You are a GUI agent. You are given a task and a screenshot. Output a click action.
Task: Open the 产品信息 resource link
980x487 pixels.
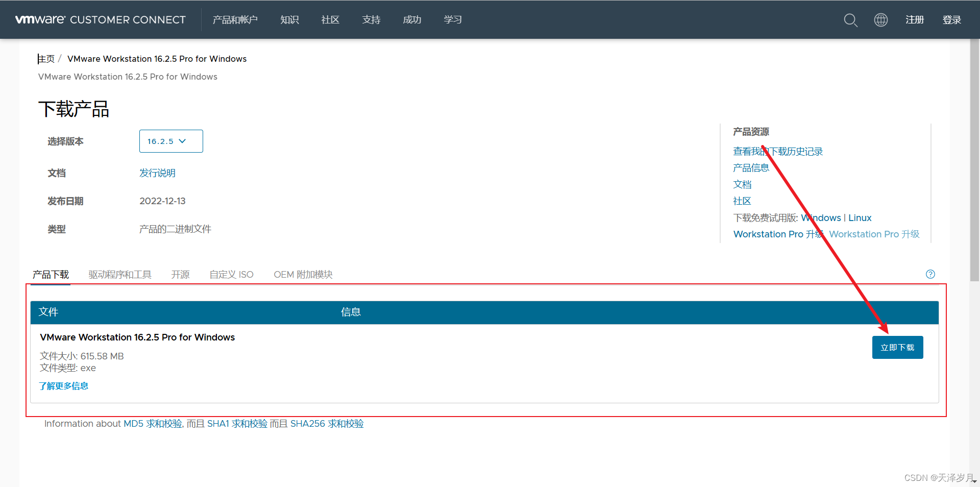751,168
